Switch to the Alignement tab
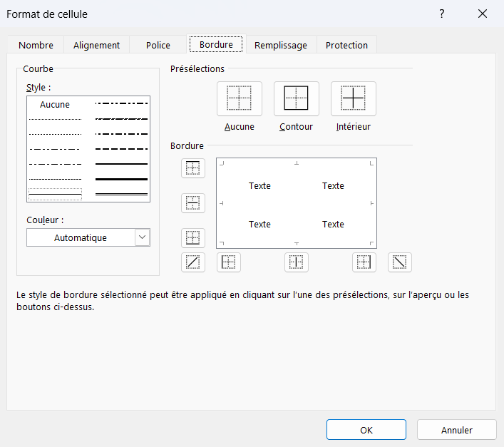The height and width of the screenshot is (447, 504). [x=96, y=45]
